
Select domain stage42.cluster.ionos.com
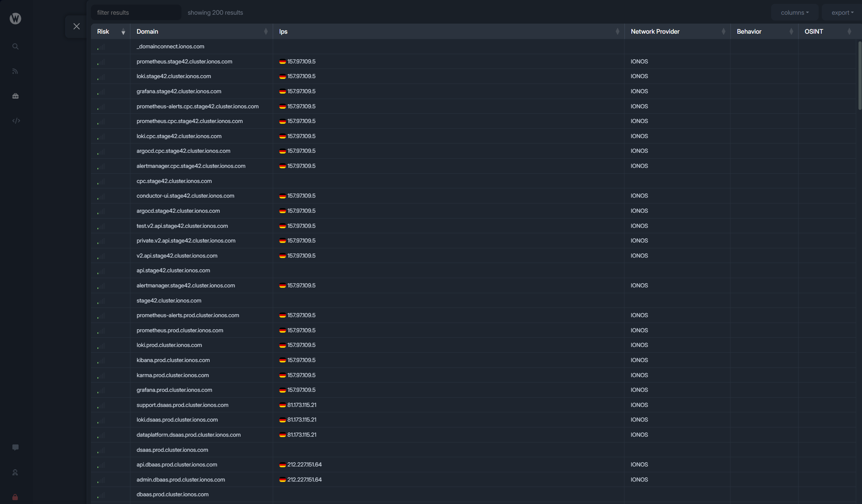coord(169,301)
